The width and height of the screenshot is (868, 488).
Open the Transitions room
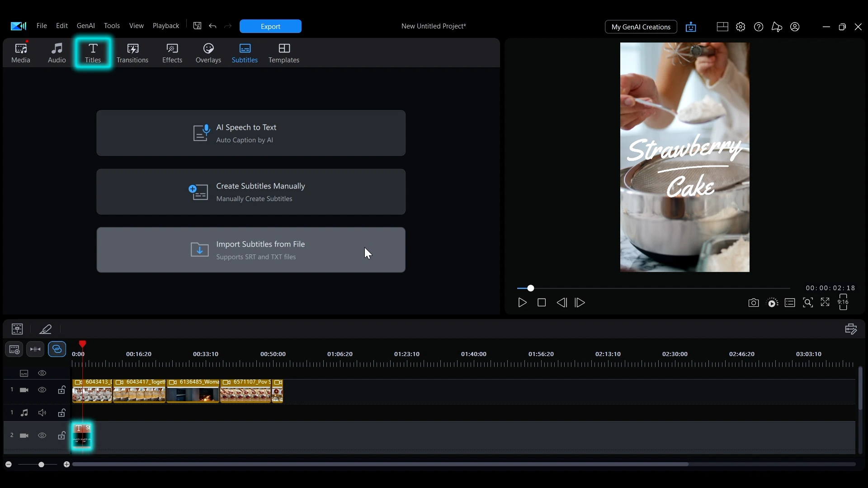(132, 53)
